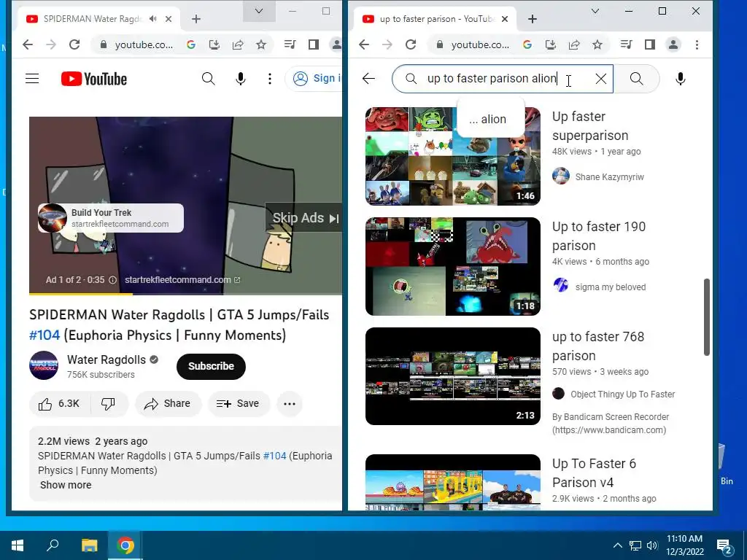Open media controls icon in left Chrome toolbar
Screen dimensions: 747x560
(290, 44)
